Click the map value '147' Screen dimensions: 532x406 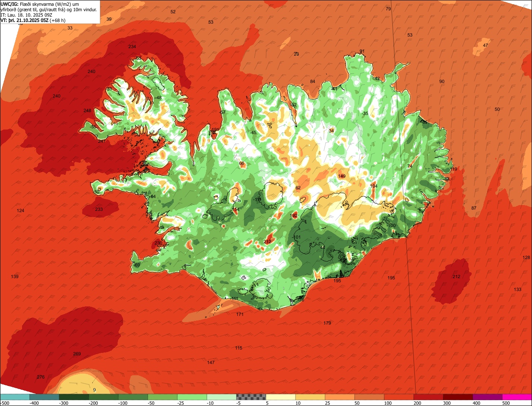coord(211,362)
